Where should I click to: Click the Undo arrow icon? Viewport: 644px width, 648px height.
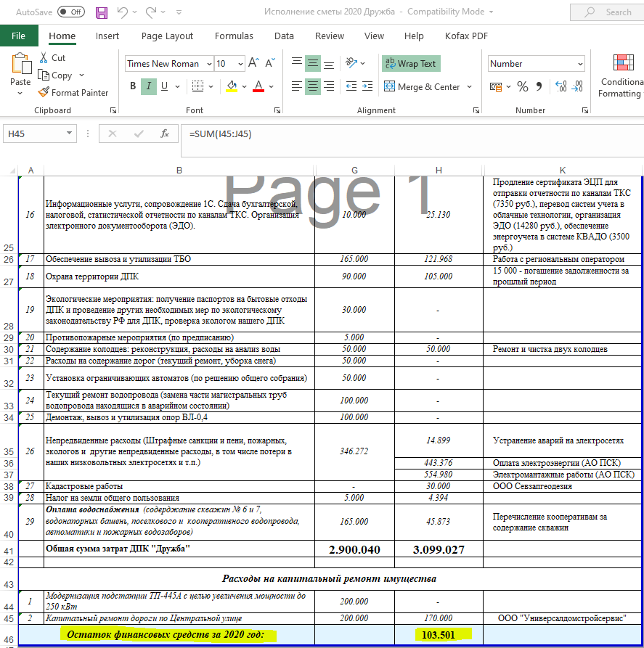[x=123, y=12]
